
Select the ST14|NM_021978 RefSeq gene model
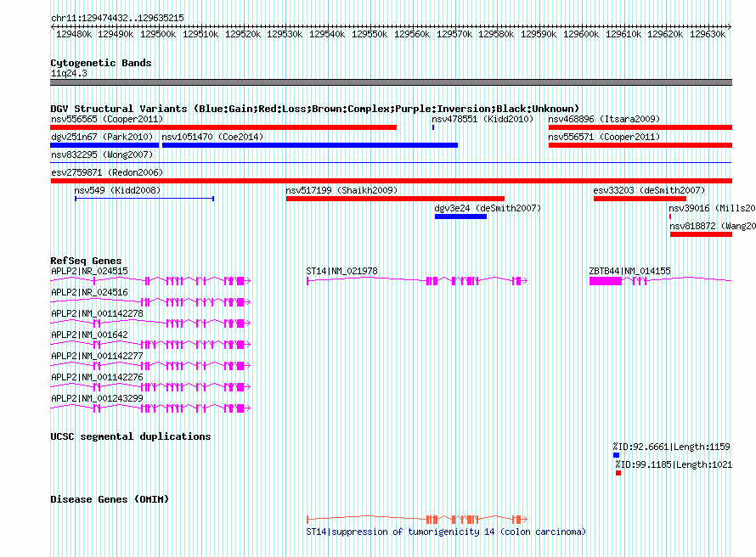417,280
